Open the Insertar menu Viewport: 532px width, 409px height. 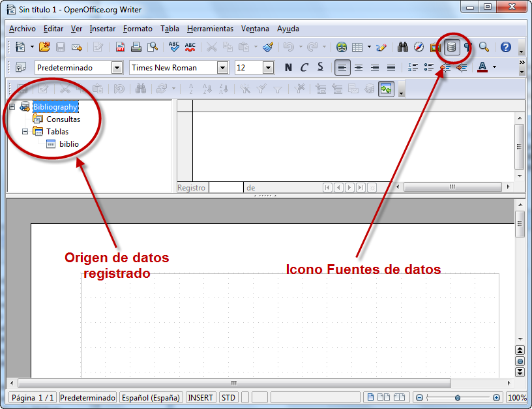(x=102, y=29)
